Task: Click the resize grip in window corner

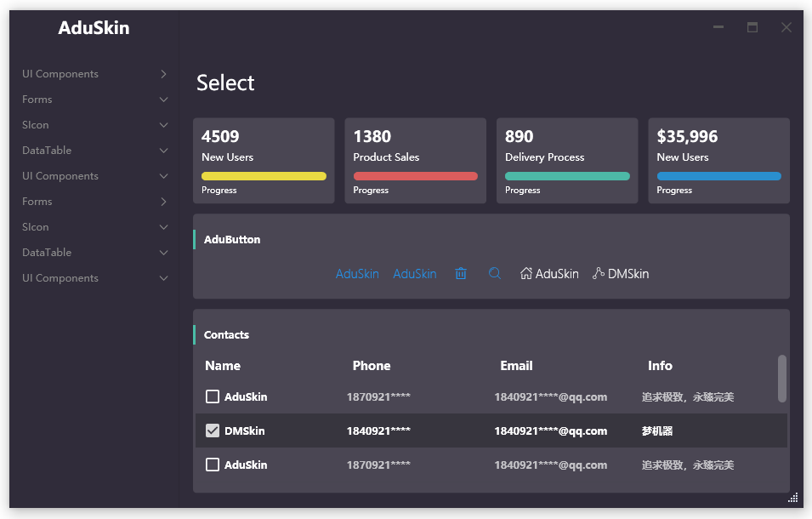Action: 793,498
